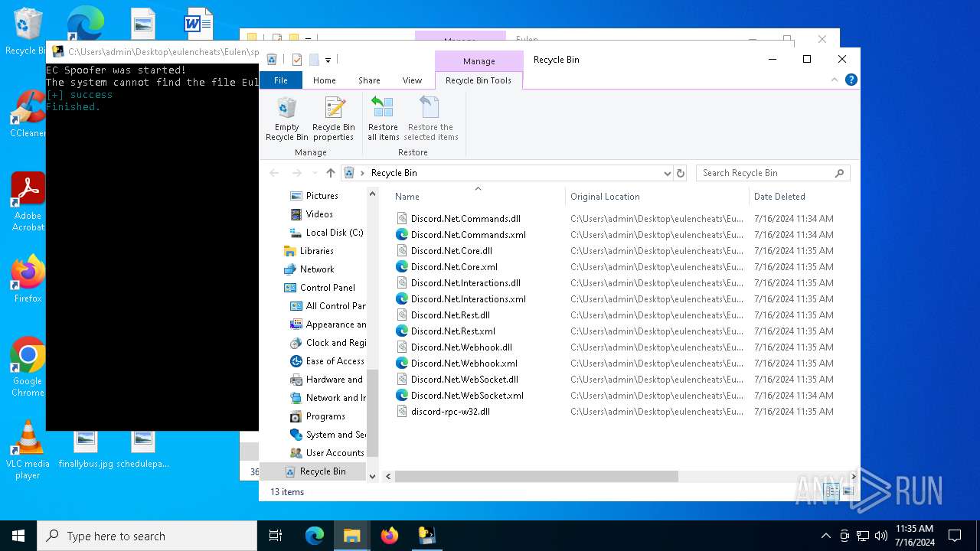Image resolution: width=980 pixels, height=551 pixels.
Task: Select file Discord.Net.WebSocket.xml
Action: click(467, 396)
